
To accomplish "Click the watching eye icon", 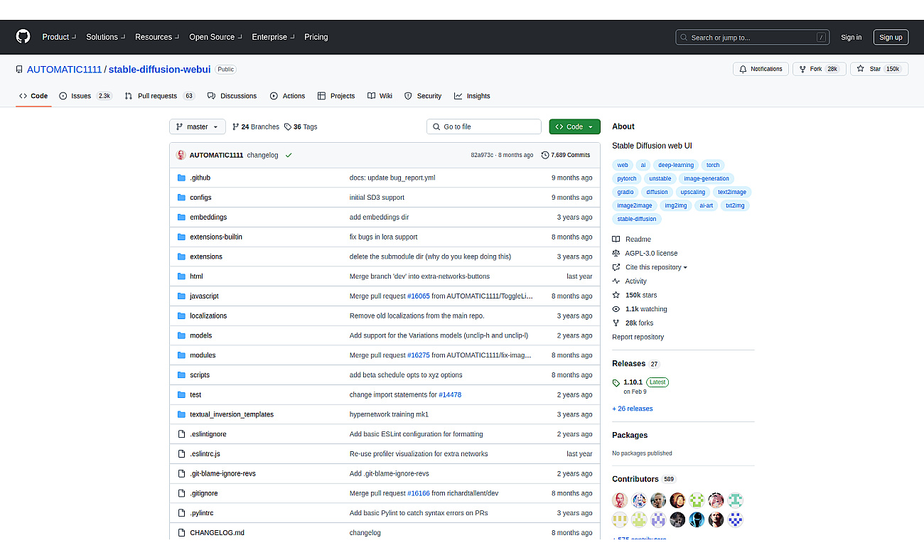I will click(616, 309).
